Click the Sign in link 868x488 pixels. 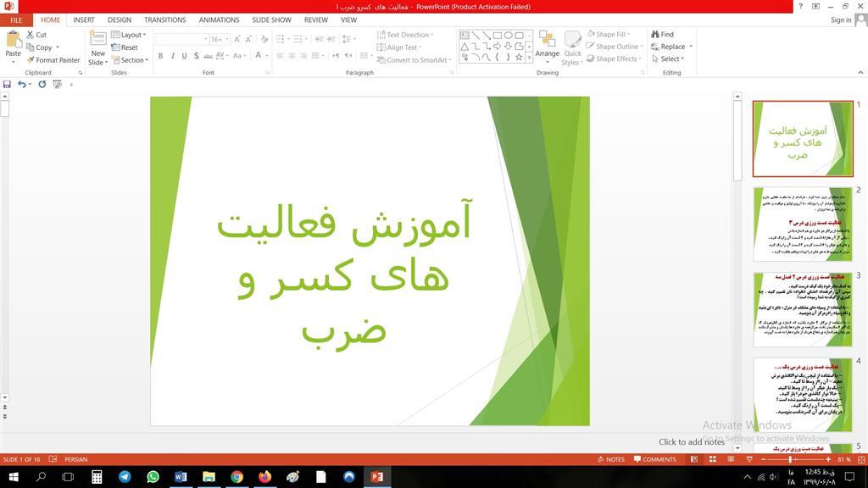click(840, 19)
